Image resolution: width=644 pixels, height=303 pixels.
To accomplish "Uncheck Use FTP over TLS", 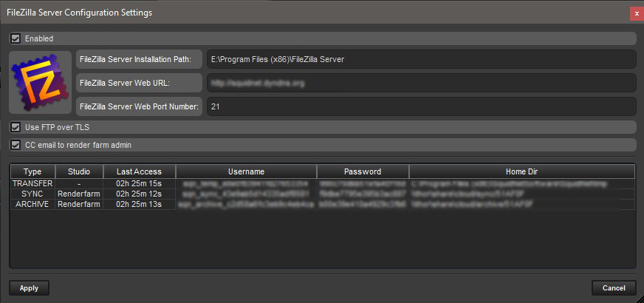I will pos(16,127).
